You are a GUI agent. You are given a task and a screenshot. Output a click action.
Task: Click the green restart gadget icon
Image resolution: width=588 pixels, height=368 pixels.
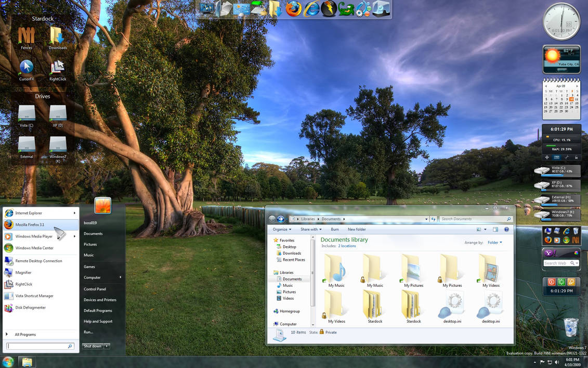pos(561,282)
